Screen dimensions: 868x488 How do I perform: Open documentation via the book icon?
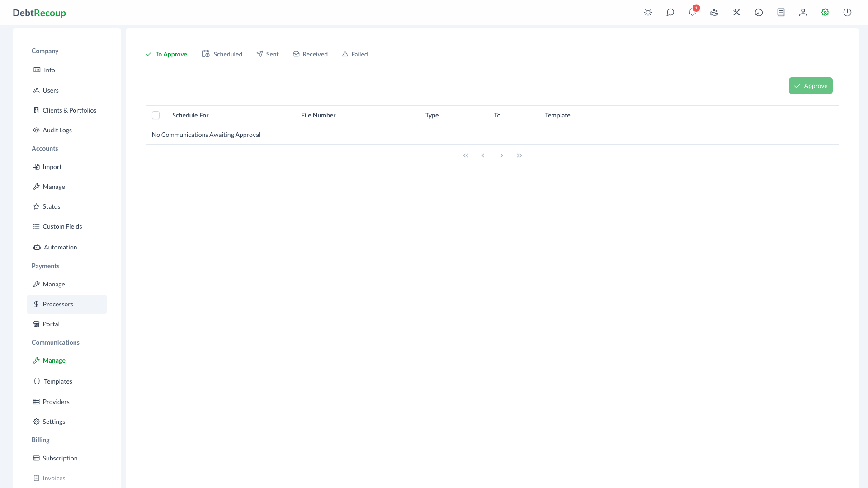point(780,12)
